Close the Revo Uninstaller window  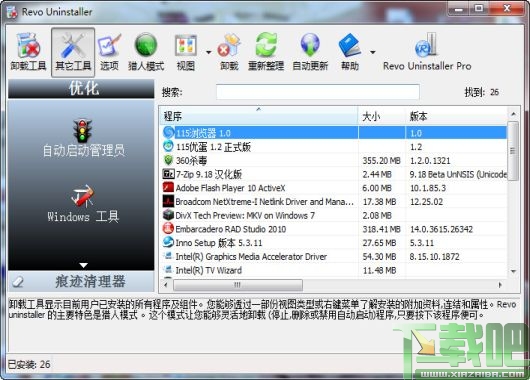(506, 8)
